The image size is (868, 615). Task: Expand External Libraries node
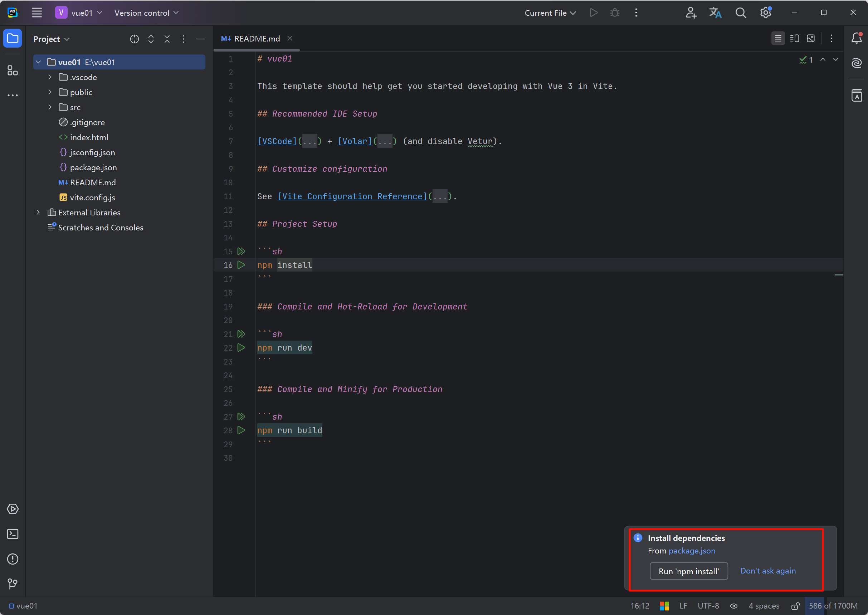[x=38, y=213]
